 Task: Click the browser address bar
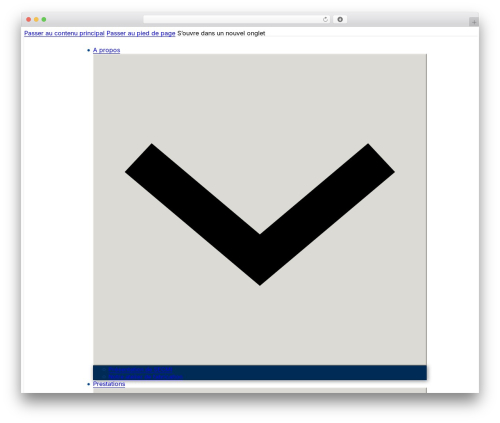click(237, 20)
